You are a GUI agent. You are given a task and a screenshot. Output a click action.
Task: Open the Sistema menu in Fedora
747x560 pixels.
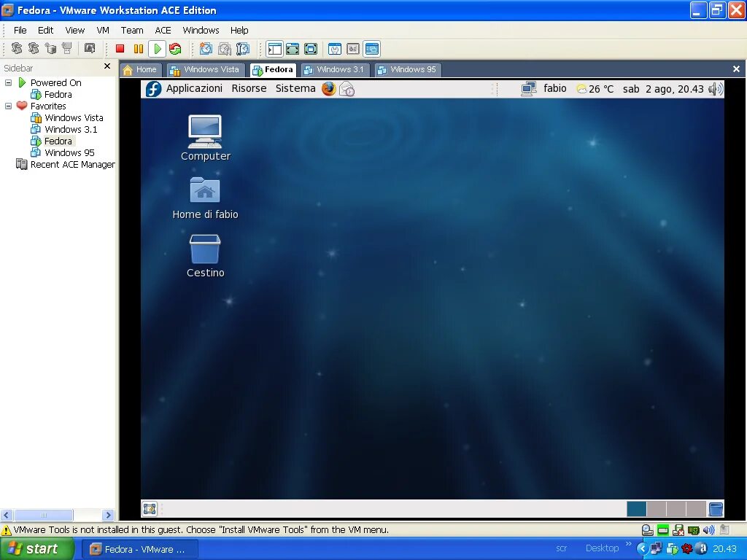pos(295,88)
